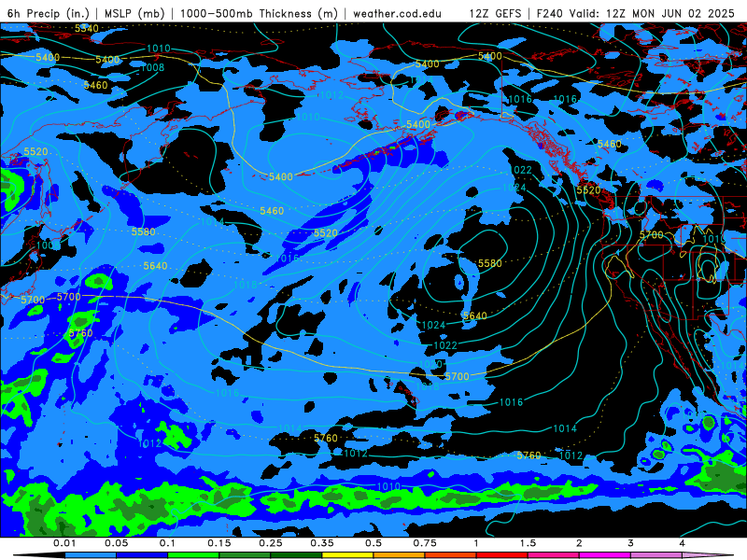Image resolution: width=747 pixels, height=560 pixels.
Task: Select the light purple 3–4 legend swatch
Action: (x=656, y=555)
